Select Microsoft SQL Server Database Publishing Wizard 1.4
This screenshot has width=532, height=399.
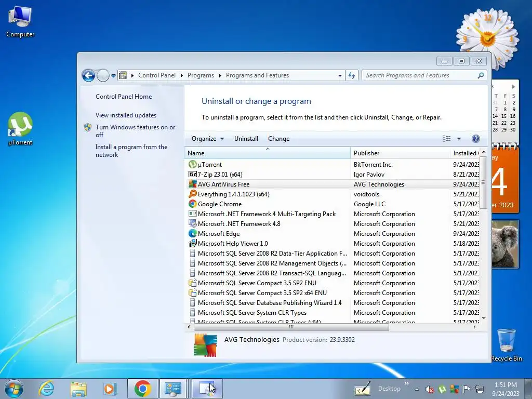(x=332, y=303)
